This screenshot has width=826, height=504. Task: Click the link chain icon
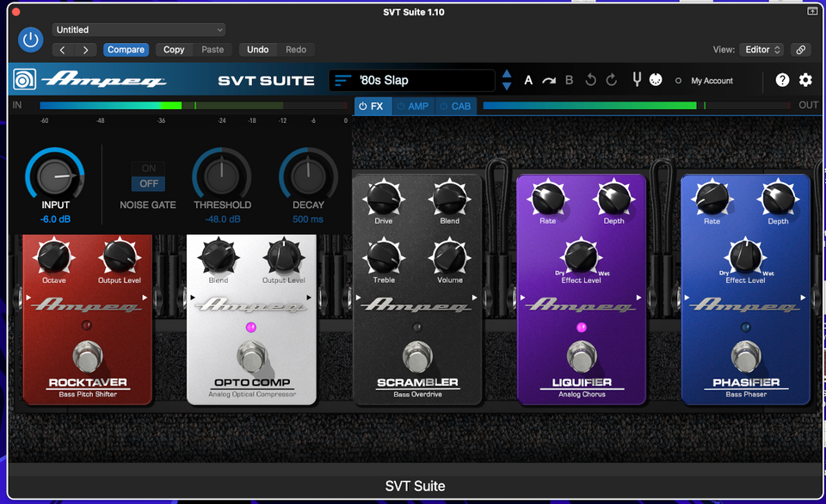tap(801, 50)
